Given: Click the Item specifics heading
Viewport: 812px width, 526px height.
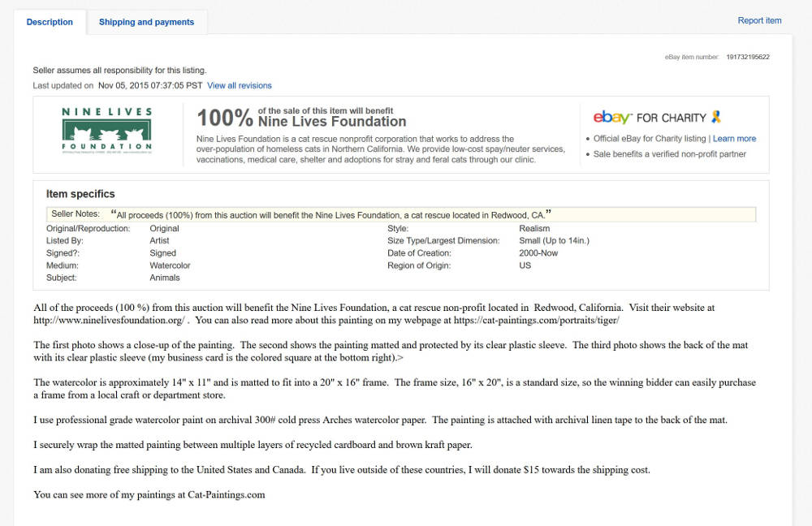Looking at the screenshot, I should coord(80,194).
